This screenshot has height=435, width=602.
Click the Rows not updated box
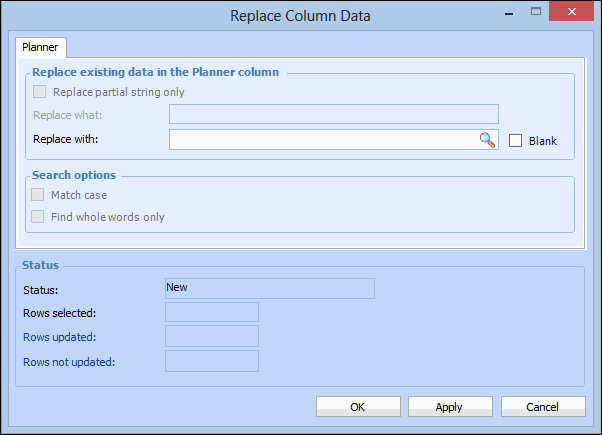point(211,360)
